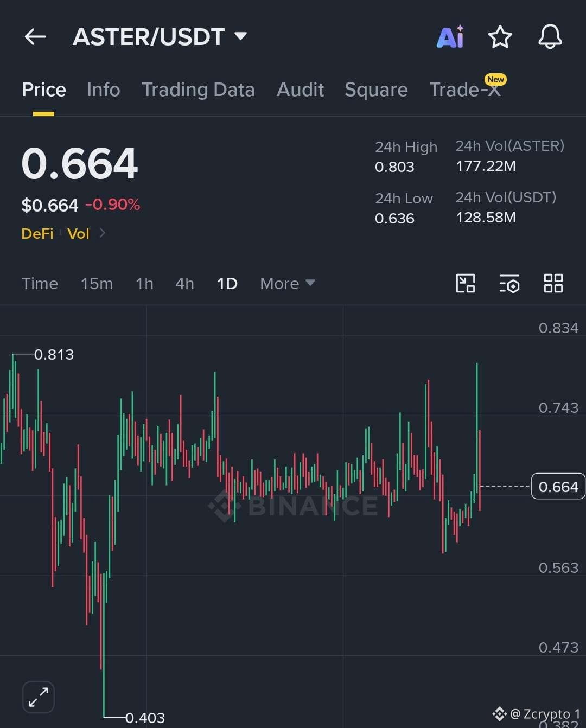The height and width of the screenshot is (728, 586).
Task: Add pair to favorites with star icon
Action: pyautogui.click(x=500, y=37)
